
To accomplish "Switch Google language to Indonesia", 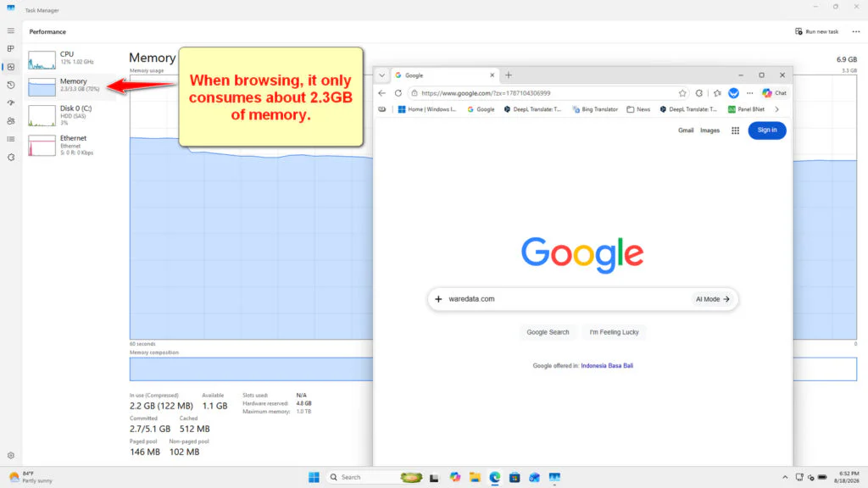I will tap(593, 366).
